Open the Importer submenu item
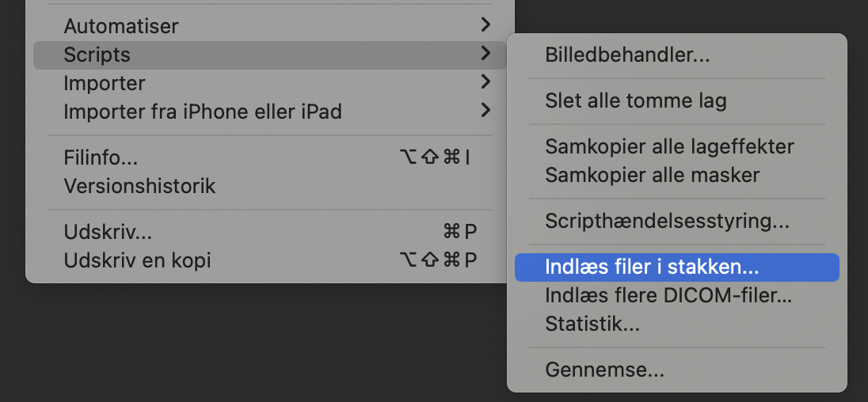868x402 pixels. click(x=105, y=83)
